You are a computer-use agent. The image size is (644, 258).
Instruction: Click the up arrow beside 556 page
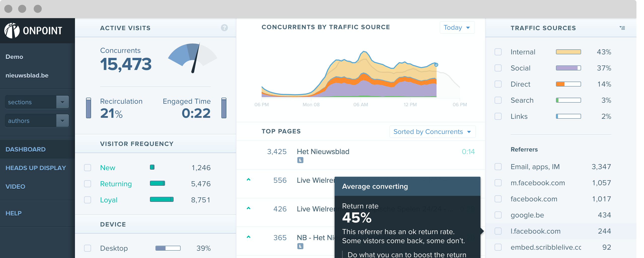click(x=249, y=180)
